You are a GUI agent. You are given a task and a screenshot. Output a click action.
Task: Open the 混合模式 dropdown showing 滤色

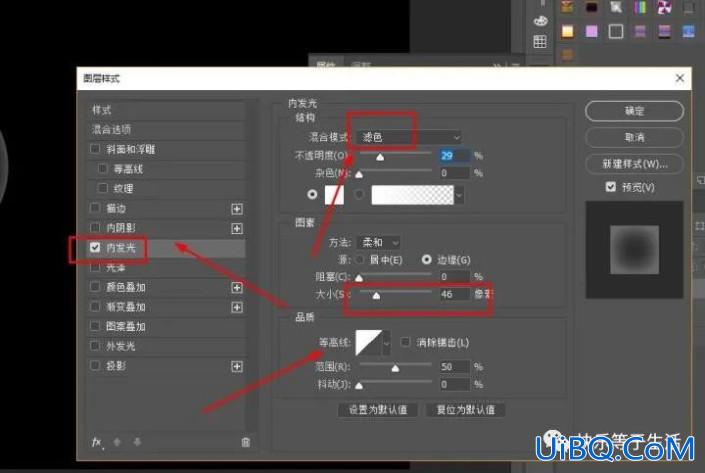pos(409,137)
